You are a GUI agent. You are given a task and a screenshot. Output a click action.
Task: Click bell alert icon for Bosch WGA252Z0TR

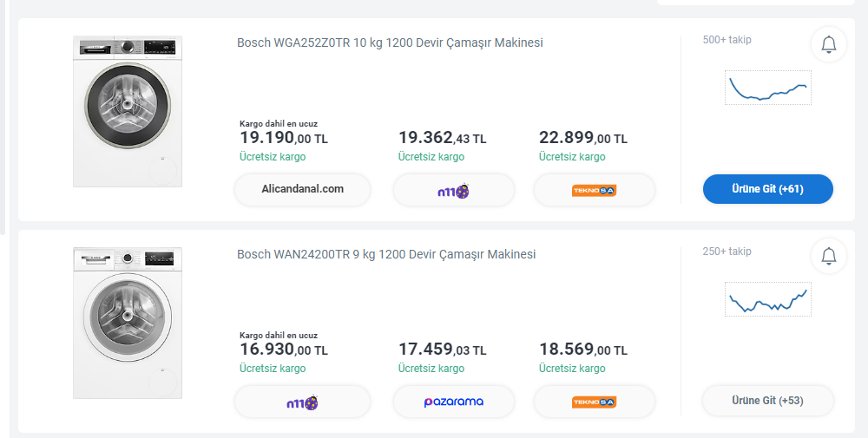[828, 45]
